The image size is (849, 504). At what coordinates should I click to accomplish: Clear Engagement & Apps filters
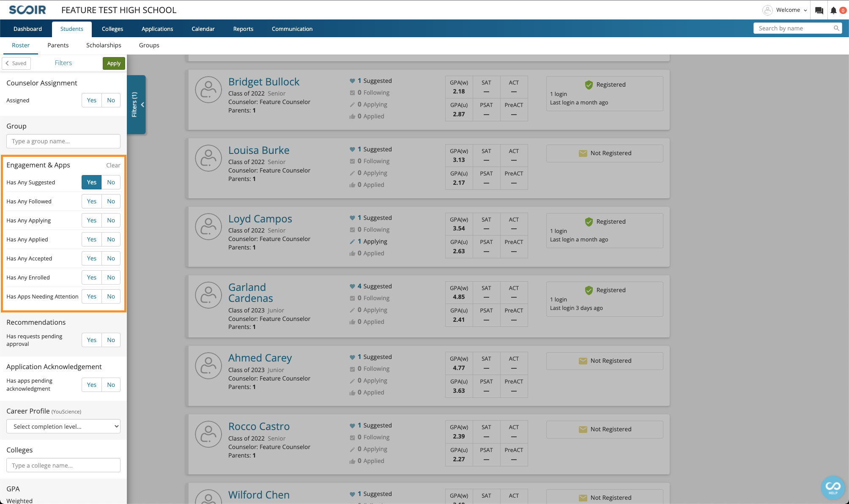point(113,165)
